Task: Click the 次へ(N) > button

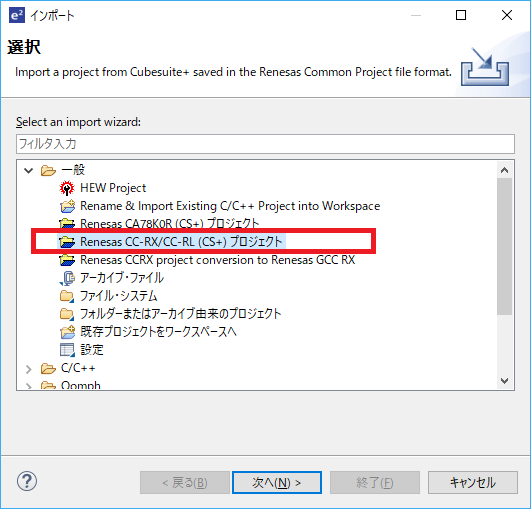Action: [277, 483]
